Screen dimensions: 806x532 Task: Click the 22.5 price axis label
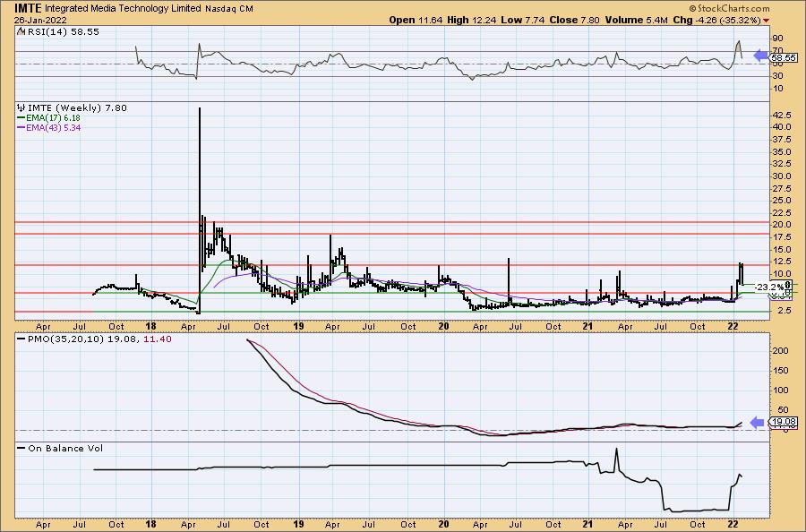781,213
